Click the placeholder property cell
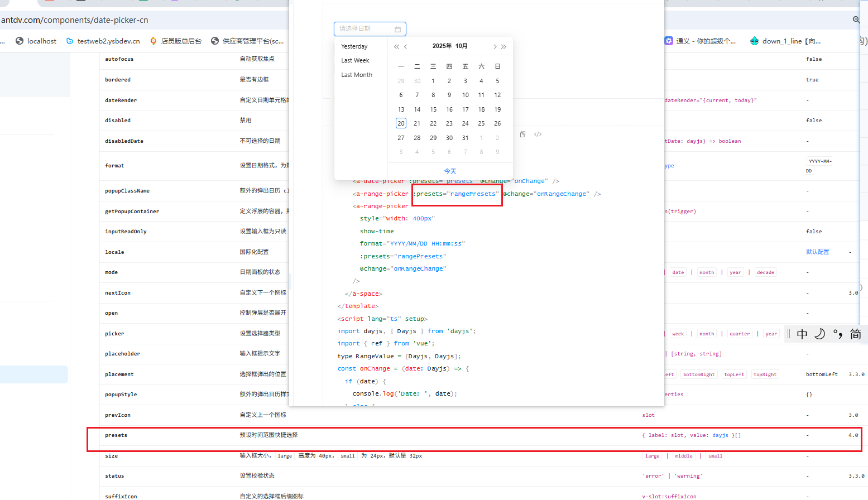This screenshot has width=868, height=500. coord(122,354)
